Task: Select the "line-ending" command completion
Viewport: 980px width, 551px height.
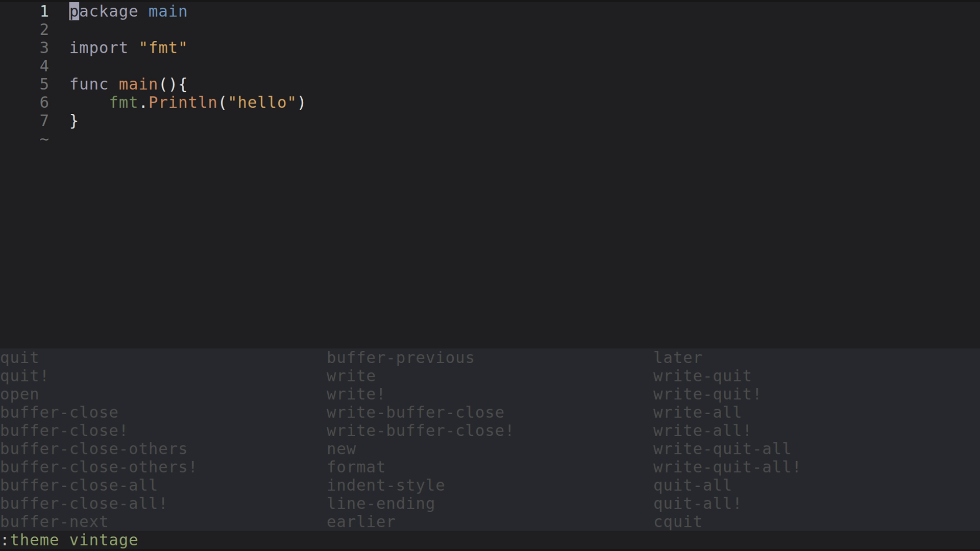Action: click(380, 504)
